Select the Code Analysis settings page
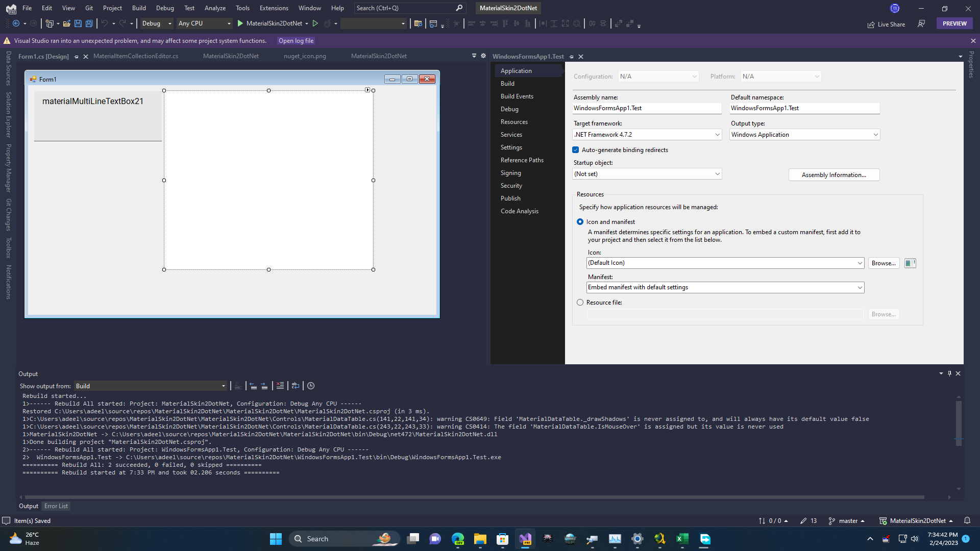980x551 pixels. click(x=519, y=211)
